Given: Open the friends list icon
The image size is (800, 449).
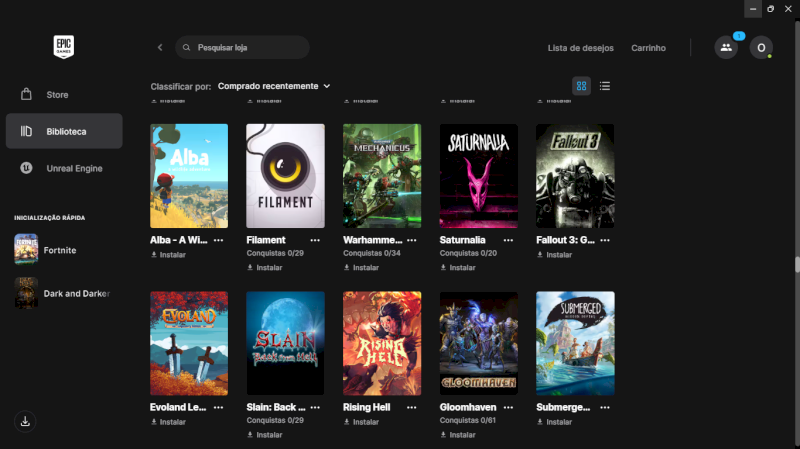Looking at the screenshot, I should pyautogui.click(x=726, y=47).
